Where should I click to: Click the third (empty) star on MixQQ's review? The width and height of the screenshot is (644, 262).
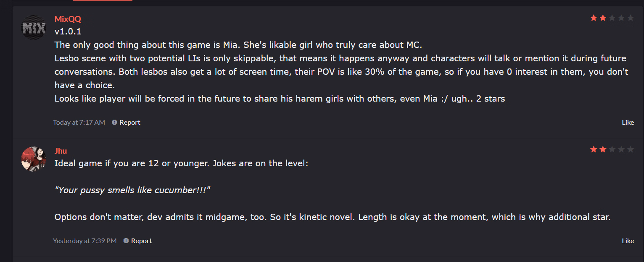coord(612,18)
